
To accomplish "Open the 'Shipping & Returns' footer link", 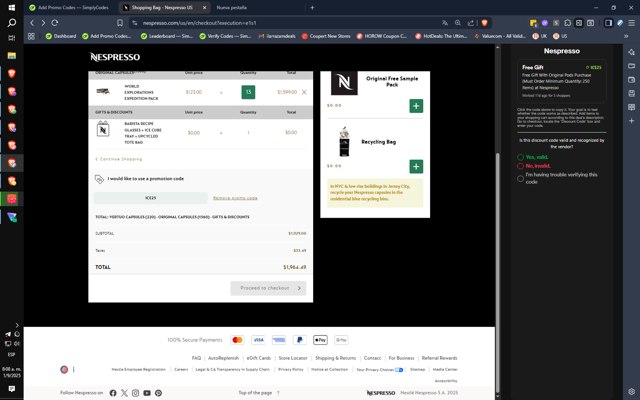I will [336, 358].
